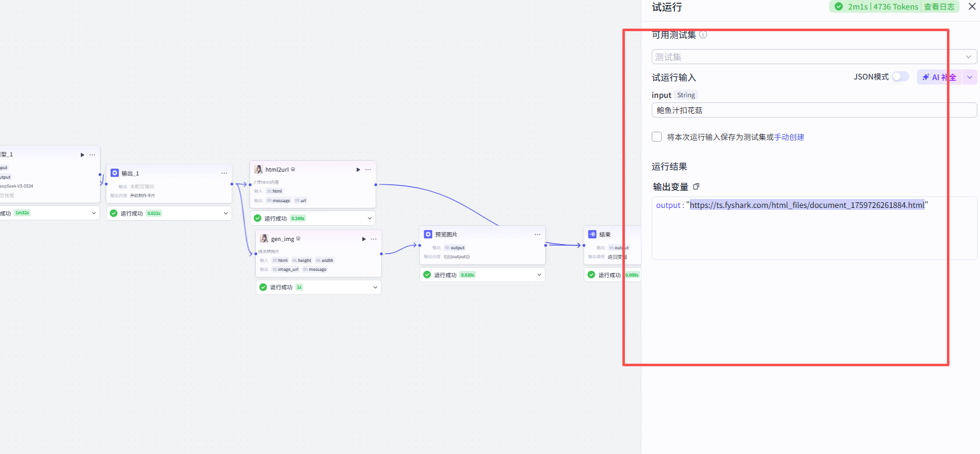Click the 1s duration badge under gen_img
The image size is (980, 454).
[x=299, y=287]
